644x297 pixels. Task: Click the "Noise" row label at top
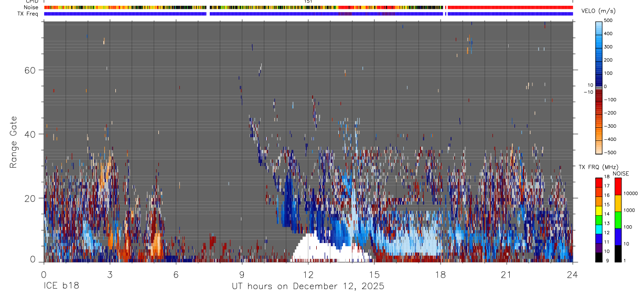coord(31,7)
